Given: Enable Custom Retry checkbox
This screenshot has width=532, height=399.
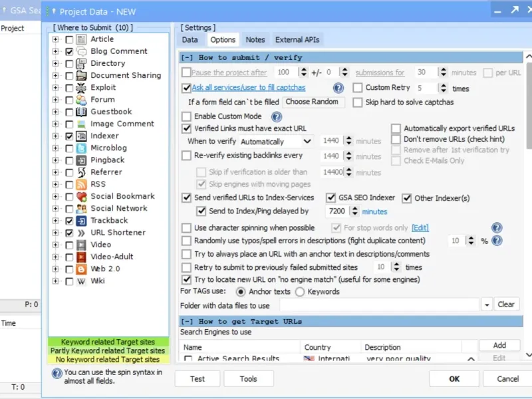Looking at the screenshot, I should (358, 88).
